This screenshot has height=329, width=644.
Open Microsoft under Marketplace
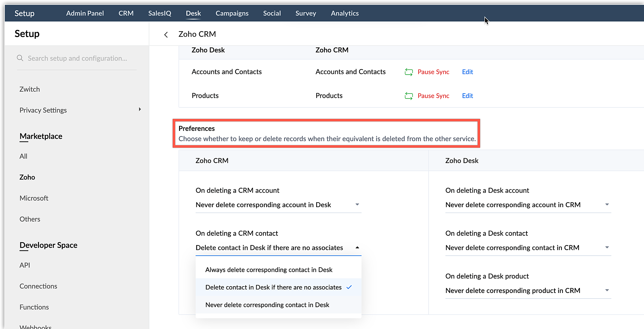point(34,198)
